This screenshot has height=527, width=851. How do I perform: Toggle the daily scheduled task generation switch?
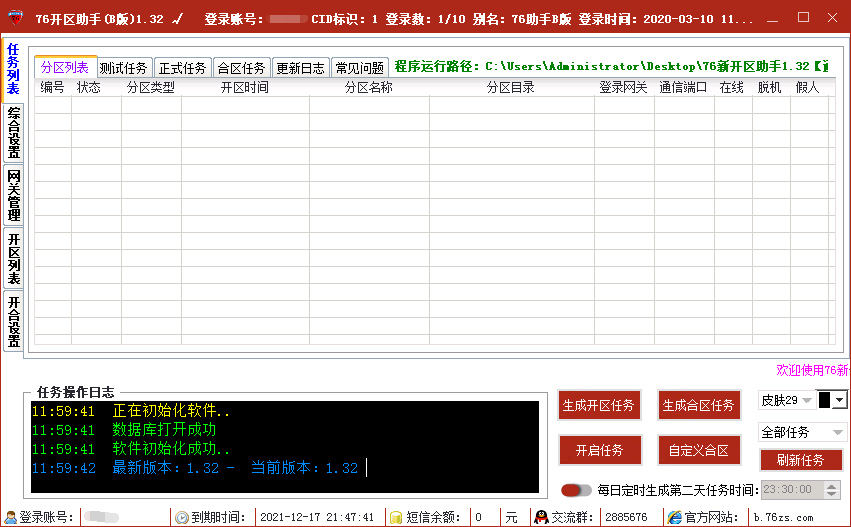(x=576, y=490)
